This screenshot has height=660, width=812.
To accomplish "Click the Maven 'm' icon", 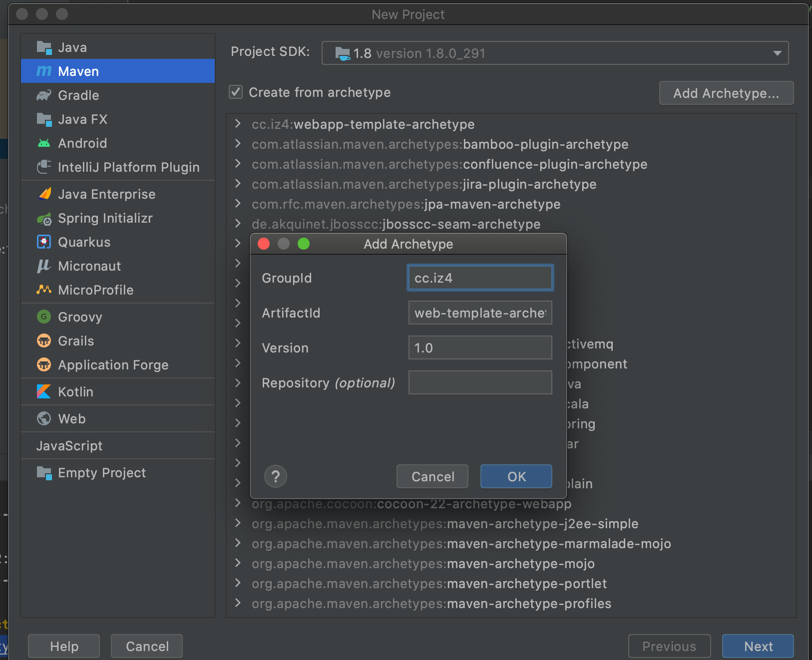I will pos(44,71).
